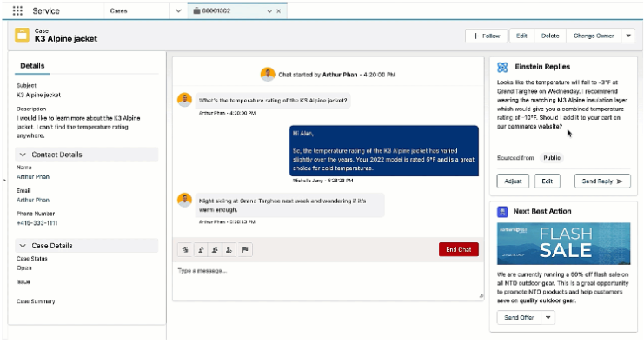Click the Einstein Replies atom icon
Screen dimensions: 644x343
(502, 67)
